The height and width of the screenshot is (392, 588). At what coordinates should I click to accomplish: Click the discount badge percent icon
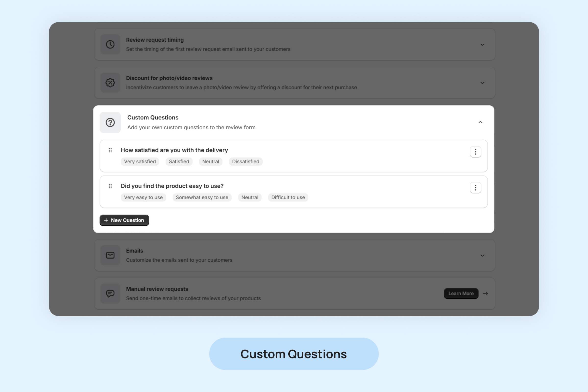[110, 83]
